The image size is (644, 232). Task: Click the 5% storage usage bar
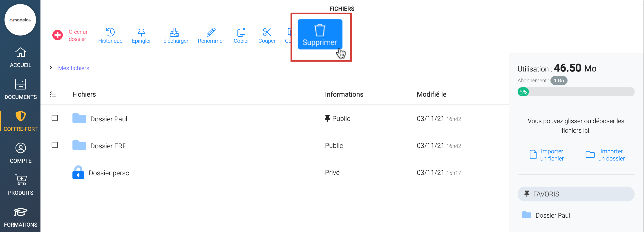pyautogui.click(x=575, y=92)
